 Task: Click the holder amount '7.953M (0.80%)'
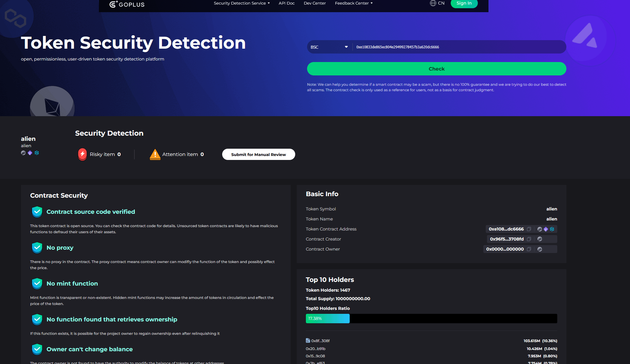pyautogui.click(x=543, y=356)
